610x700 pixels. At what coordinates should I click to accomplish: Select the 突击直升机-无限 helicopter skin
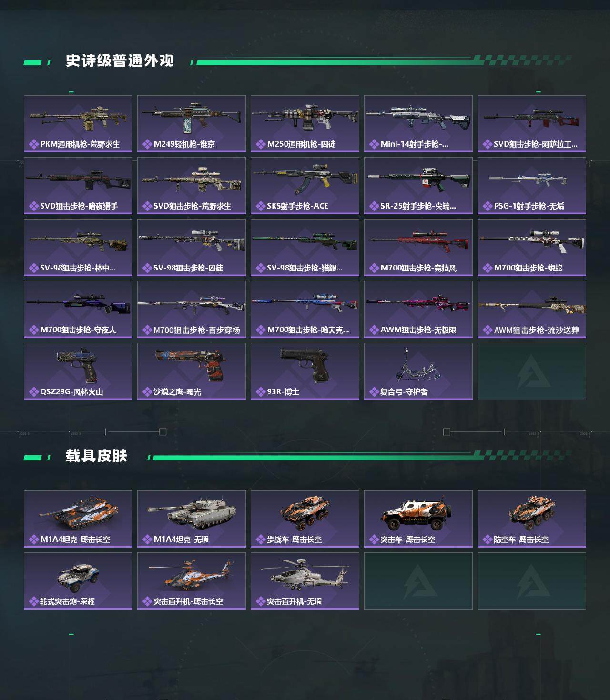(305, 581)
